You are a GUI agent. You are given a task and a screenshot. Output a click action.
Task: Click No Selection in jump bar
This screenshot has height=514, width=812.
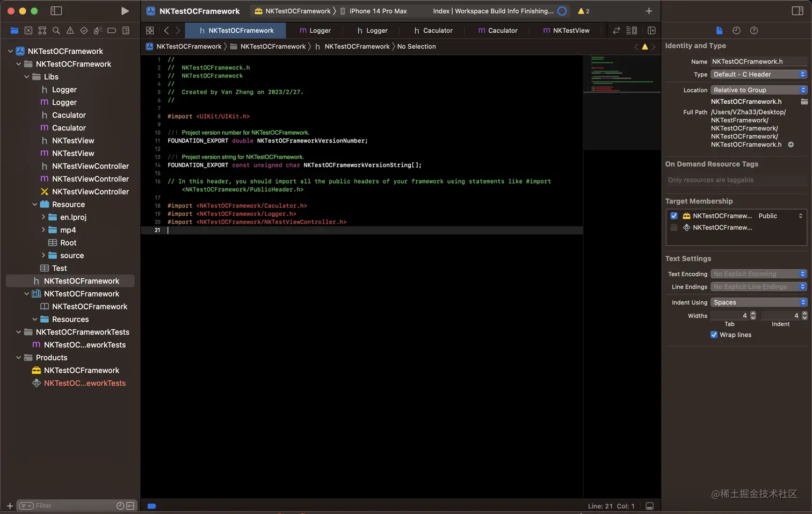[x=416, y=47]
